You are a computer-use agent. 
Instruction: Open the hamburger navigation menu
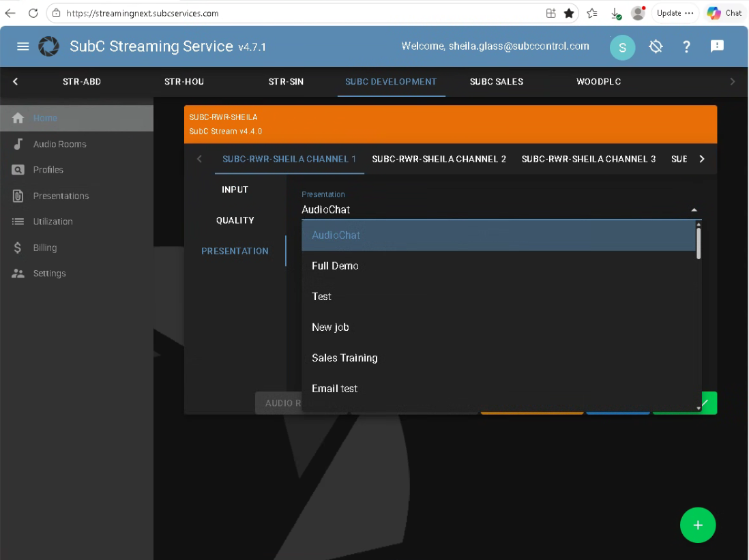click(23, 46)
